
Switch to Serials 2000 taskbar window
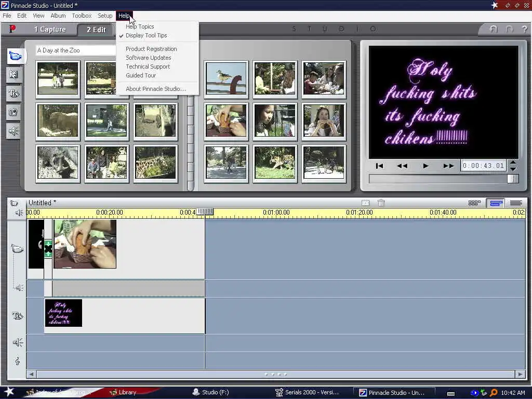coord(307,392)
